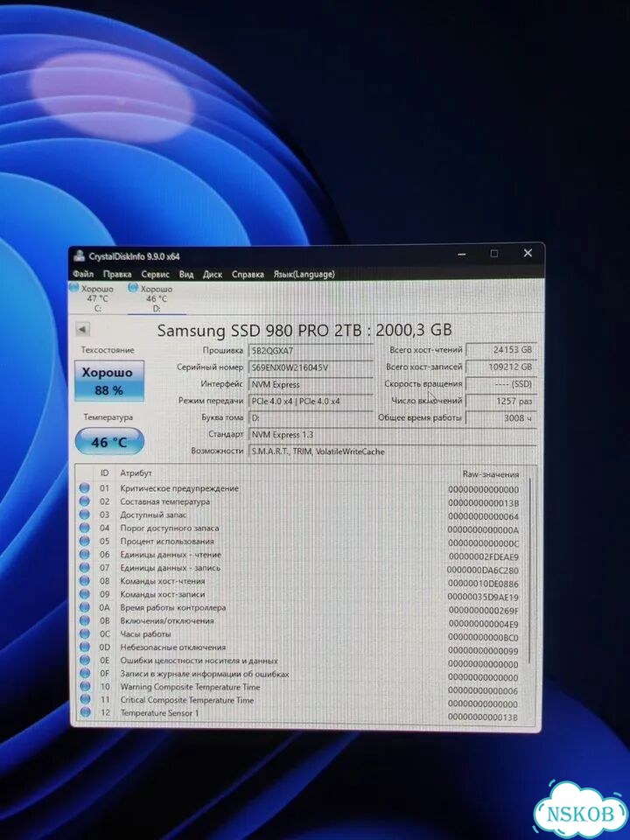Click the status orb for Время работы контроллера
This screenshot has width=630, height=840.
(x=84, y=607)
